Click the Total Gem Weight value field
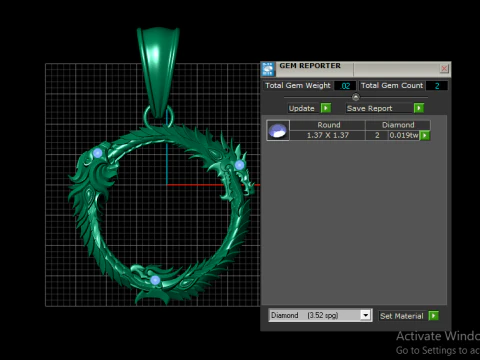480x360 pixels. click(345, 86)
